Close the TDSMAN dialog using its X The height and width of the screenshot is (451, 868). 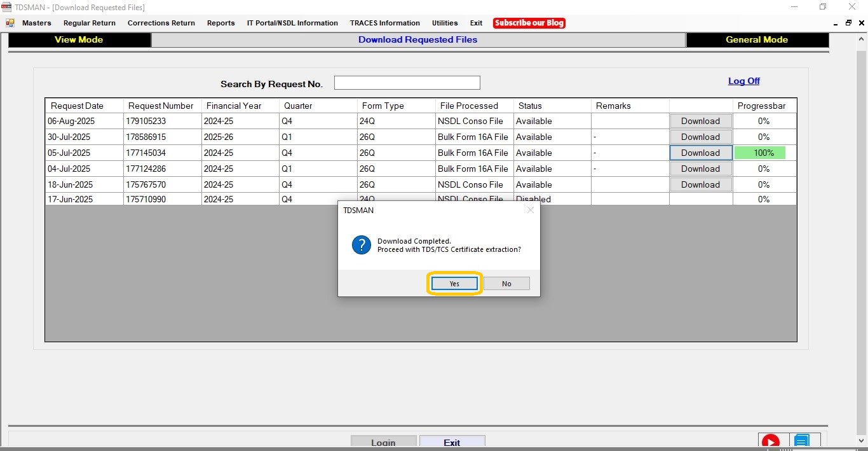(531, 210)
